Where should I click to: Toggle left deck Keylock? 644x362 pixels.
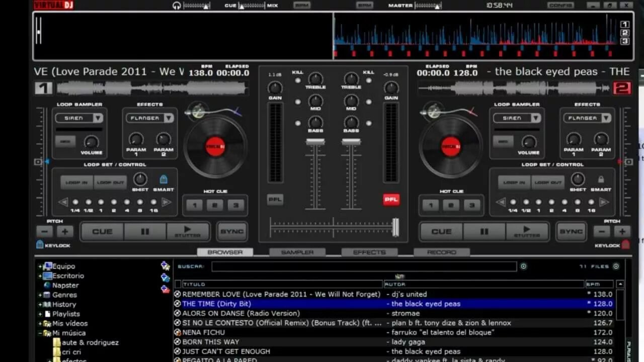[40, 244]
